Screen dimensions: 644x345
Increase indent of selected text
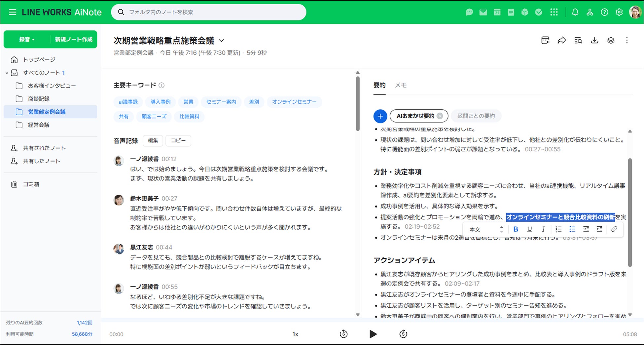click(x=586, y=229)
